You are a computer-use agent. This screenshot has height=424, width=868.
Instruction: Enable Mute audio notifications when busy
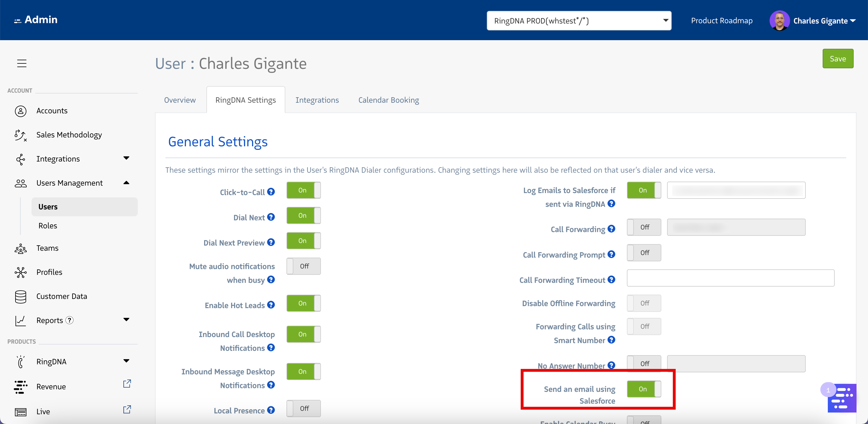303,266
